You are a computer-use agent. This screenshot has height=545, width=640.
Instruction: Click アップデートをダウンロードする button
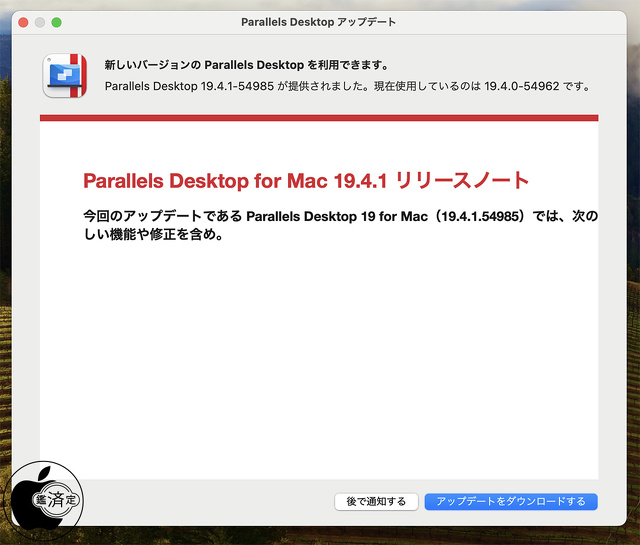pyautogui.click(x=511, y=501)
